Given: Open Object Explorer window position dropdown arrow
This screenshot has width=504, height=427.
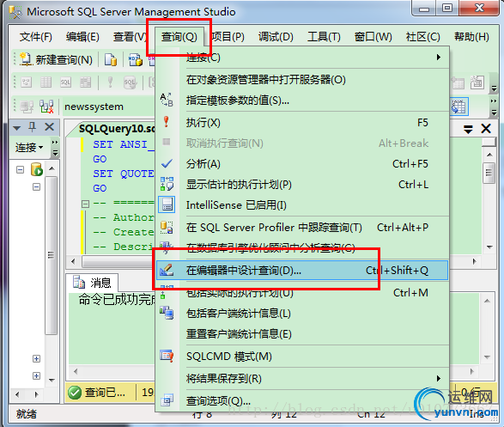Looking at the screenshot, I should [x=16, y=128].
